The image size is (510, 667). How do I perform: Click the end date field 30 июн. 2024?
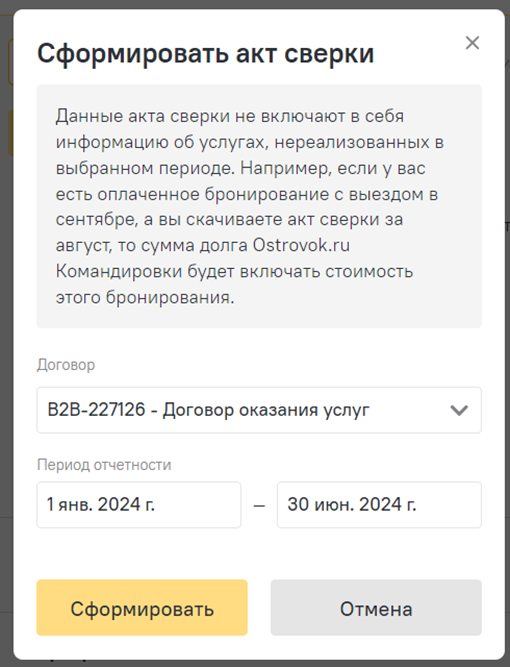379,505
